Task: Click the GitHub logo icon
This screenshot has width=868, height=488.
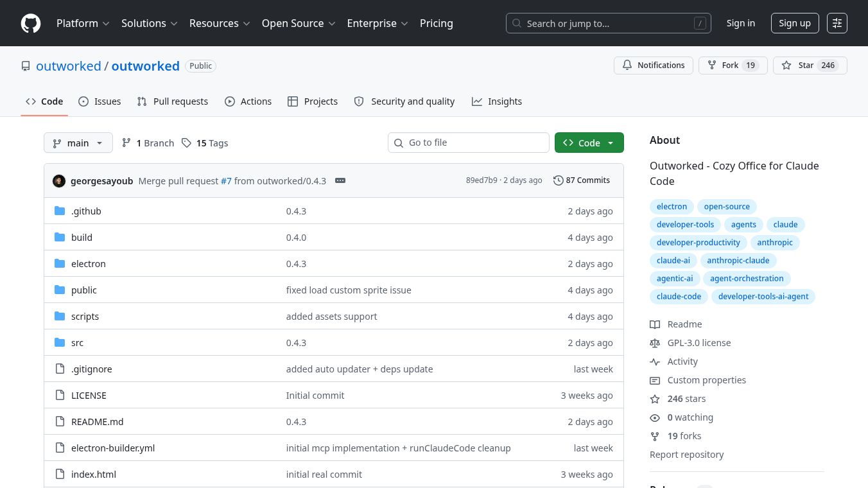Action: coord(31,23)
